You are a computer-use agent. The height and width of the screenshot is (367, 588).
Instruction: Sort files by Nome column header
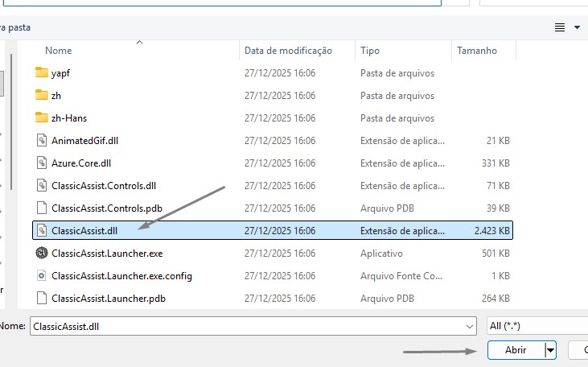(59, 51)
